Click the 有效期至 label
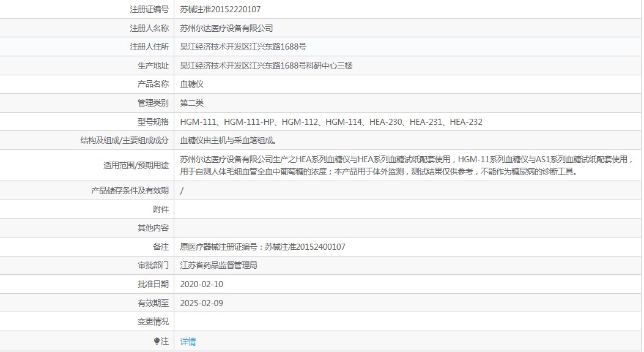The width and height of the screenshot is (644, 352). [153, 303]
